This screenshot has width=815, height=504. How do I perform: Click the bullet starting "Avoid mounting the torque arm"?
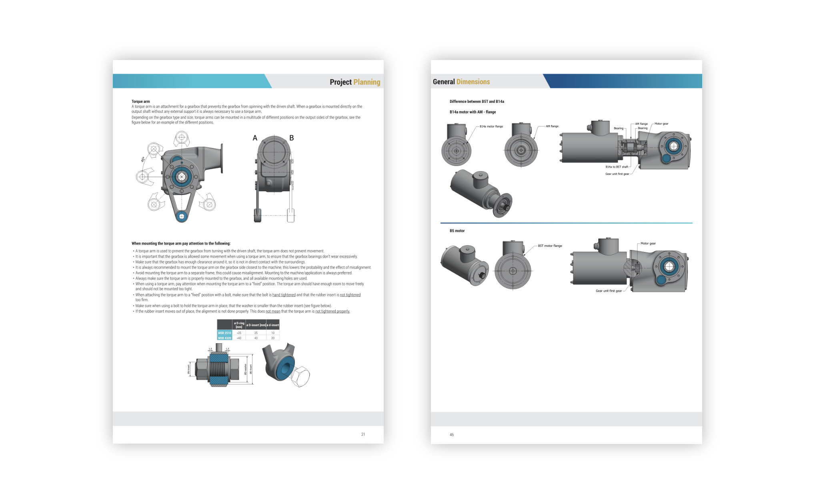coord(243,273)
